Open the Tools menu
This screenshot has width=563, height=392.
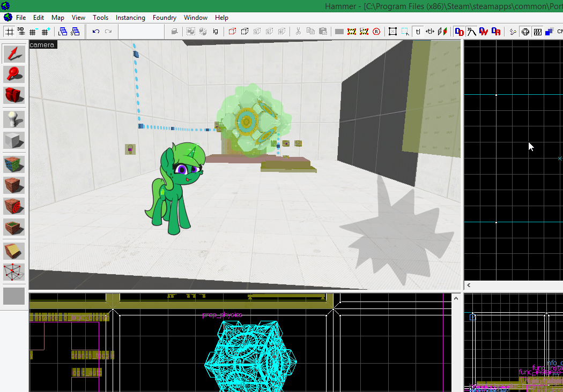pos(100,18)
